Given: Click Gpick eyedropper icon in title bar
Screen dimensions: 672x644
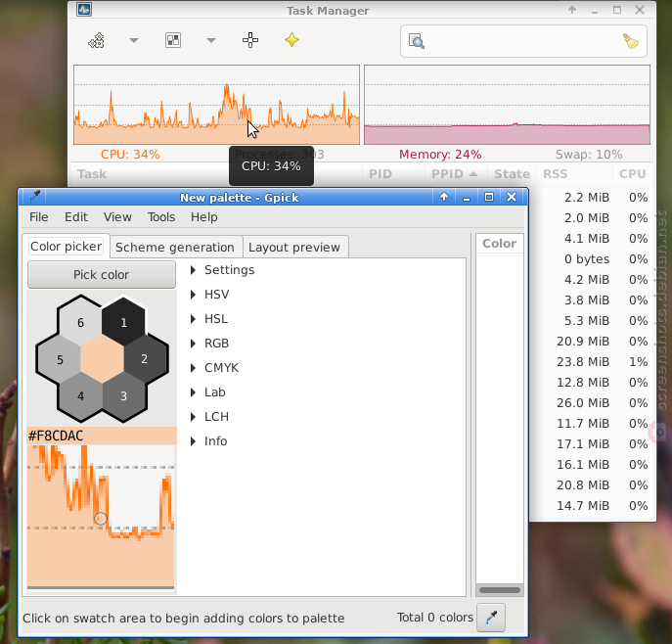Looking at the screenshot, I should [x=34, y=197].
